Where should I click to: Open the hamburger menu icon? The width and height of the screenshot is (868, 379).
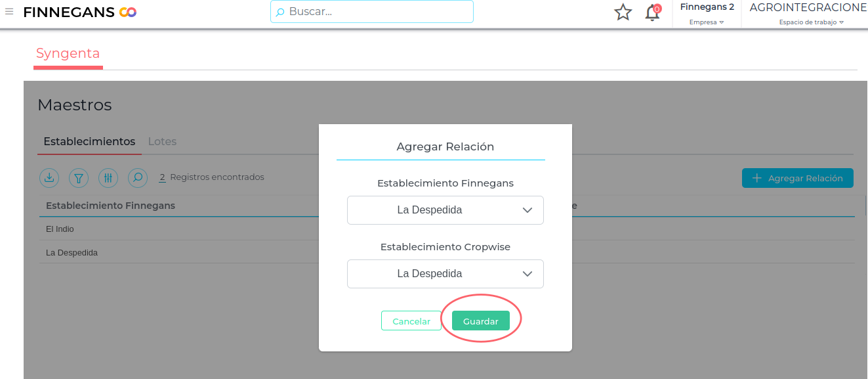point(9,12)
